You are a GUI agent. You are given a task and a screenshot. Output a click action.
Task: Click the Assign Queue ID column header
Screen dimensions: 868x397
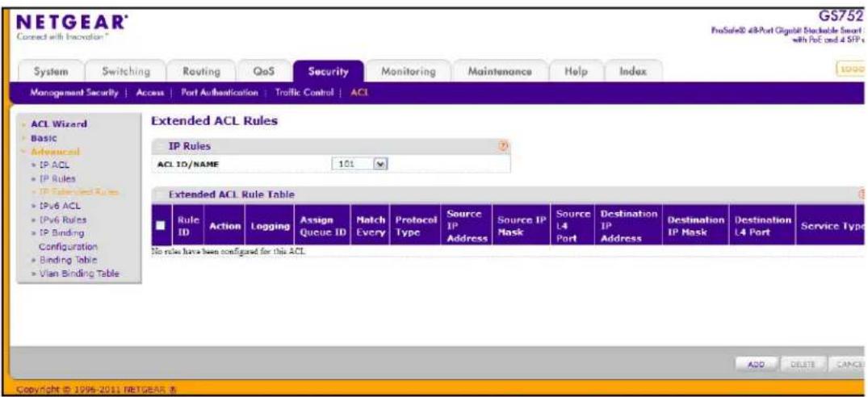322,226
